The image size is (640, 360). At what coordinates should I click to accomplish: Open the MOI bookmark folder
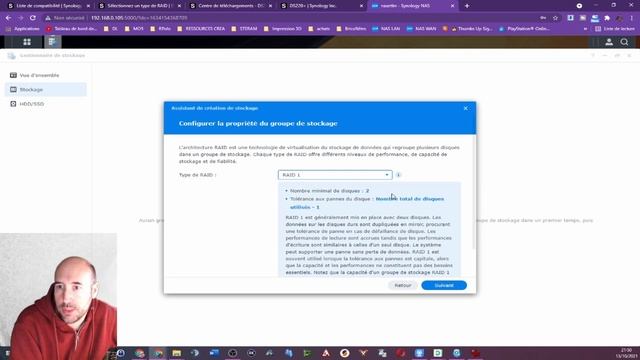[134, 29]
